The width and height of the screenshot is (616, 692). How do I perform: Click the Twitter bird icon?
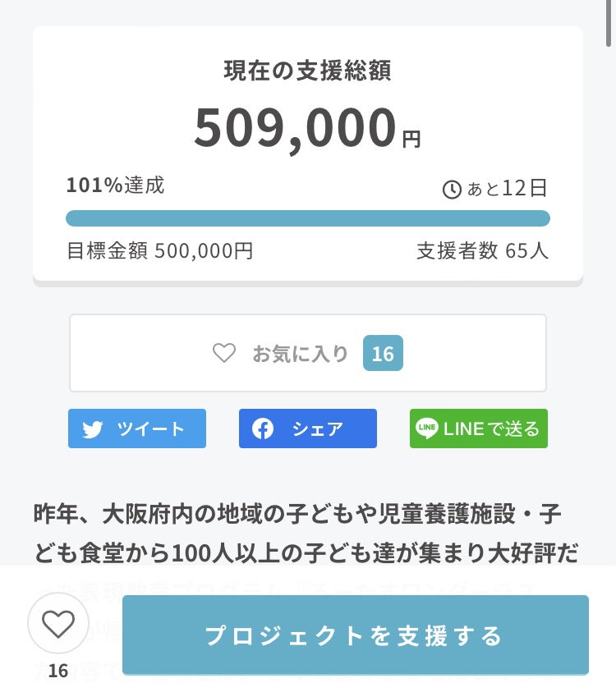tap(93, 429)
